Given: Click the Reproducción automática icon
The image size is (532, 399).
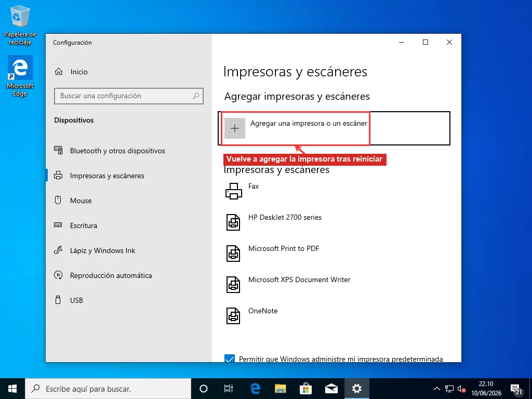Looking at the screenshot, I should coord(58,275).
